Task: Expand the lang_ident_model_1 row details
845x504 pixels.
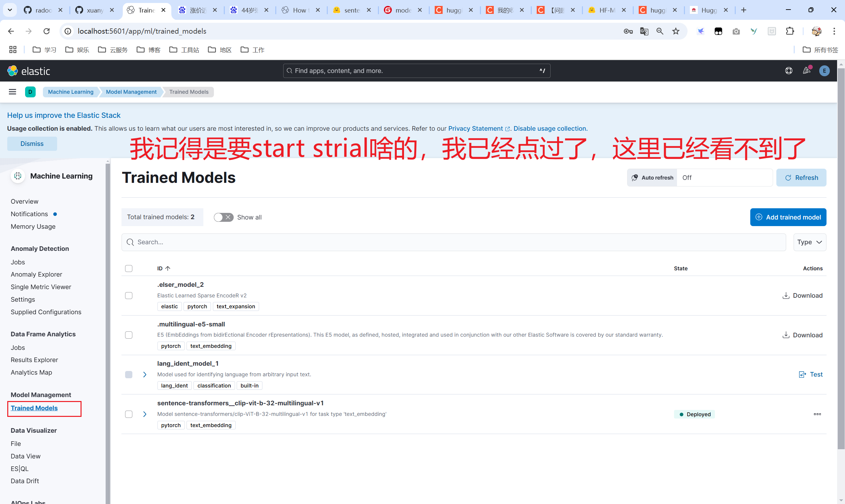Action: (145, 374)
